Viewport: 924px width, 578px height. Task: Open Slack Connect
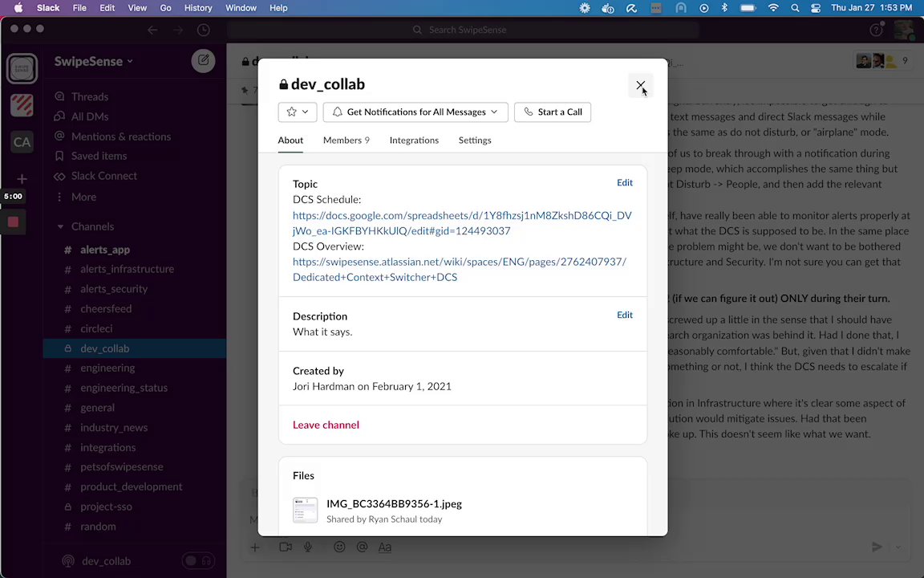pos(103,176)
